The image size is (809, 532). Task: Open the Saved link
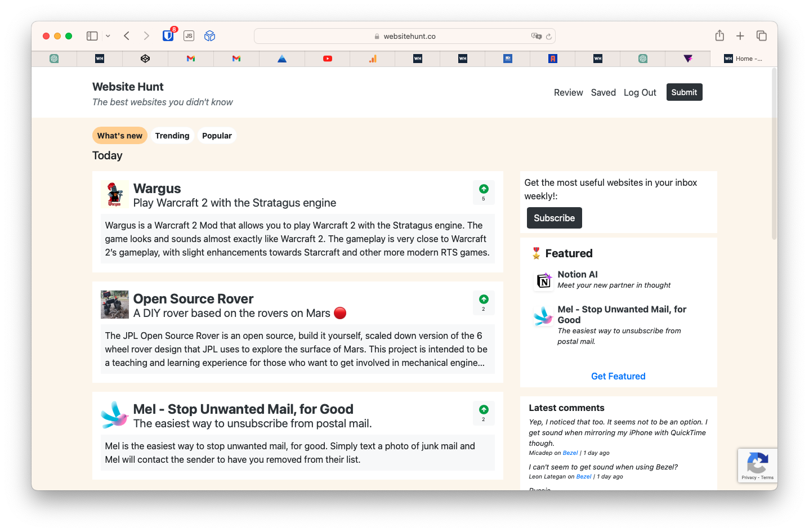pos(603,92)
